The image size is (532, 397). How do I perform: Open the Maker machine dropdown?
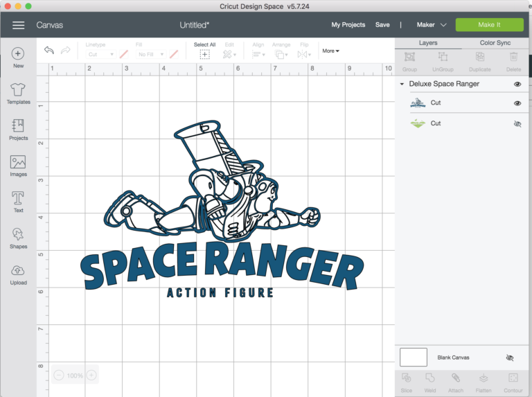point(432,25)
